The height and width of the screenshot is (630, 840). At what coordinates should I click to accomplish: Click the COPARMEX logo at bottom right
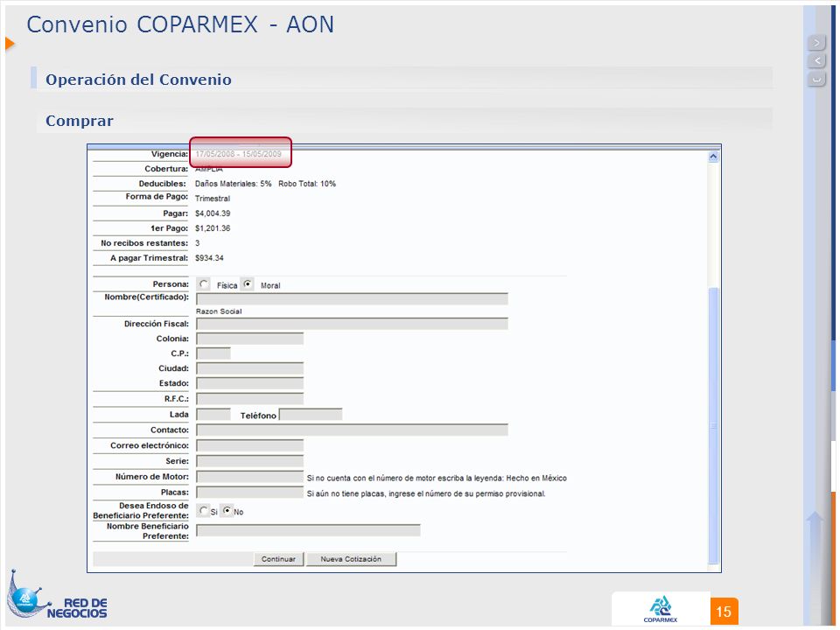[661, 609]
